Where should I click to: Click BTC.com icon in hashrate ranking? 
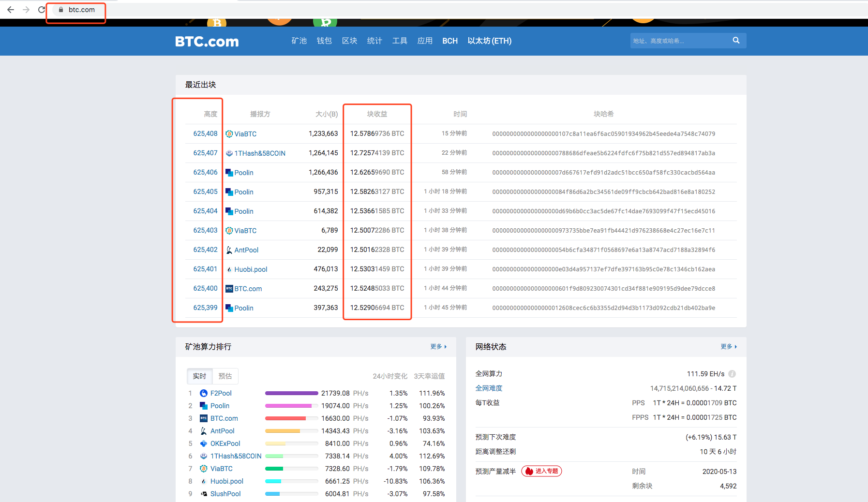click(204, 418)
